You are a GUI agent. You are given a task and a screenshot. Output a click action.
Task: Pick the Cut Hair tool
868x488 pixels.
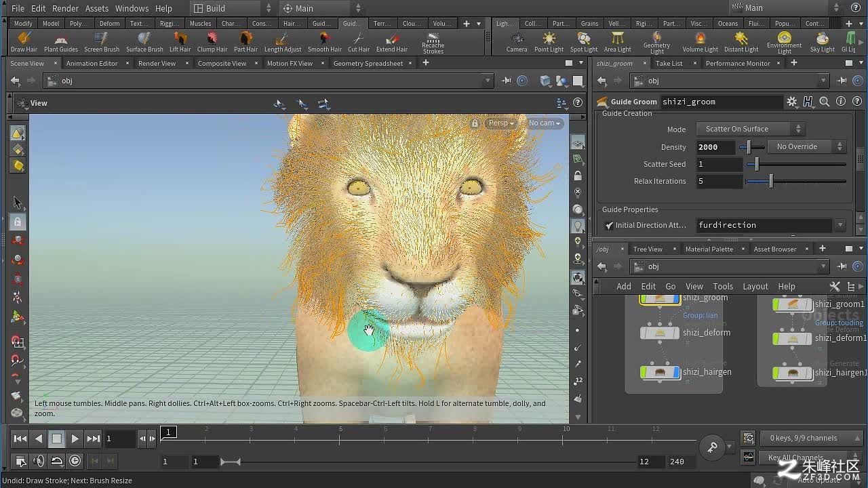pos(359,42)
